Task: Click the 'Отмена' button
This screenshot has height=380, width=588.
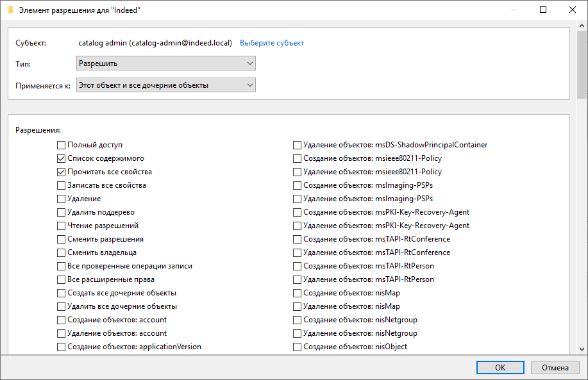Action: point(555,368)
